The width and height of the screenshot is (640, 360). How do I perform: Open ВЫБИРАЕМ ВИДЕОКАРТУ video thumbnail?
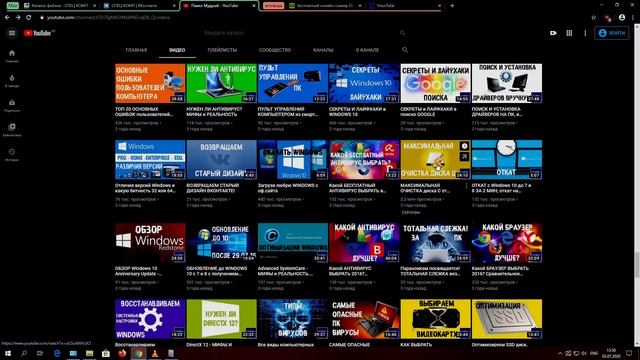point(436,319)
